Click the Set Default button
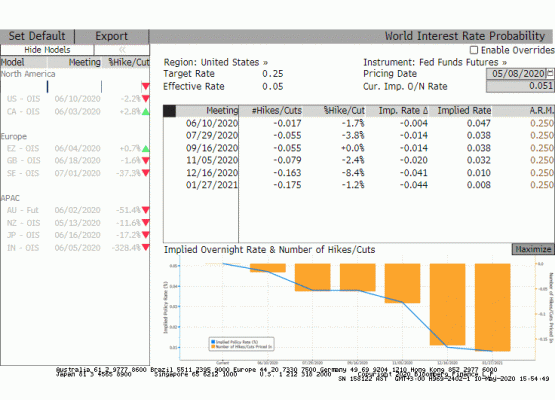Screen dimensions: 555x400 click(37, 36)
